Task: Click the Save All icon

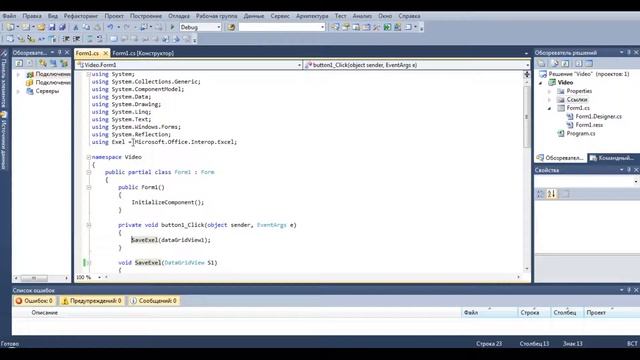Action: (x=62, y=27)
